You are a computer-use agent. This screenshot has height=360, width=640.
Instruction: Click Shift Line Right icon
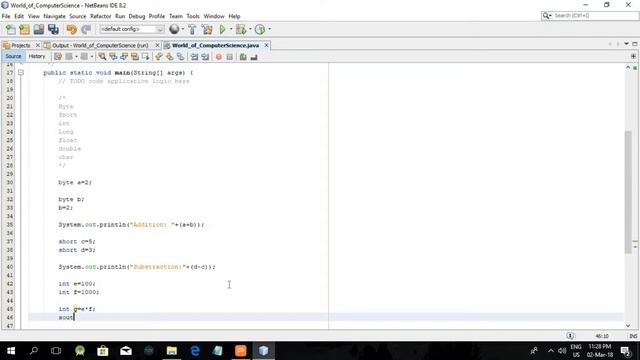coord(205,57)
